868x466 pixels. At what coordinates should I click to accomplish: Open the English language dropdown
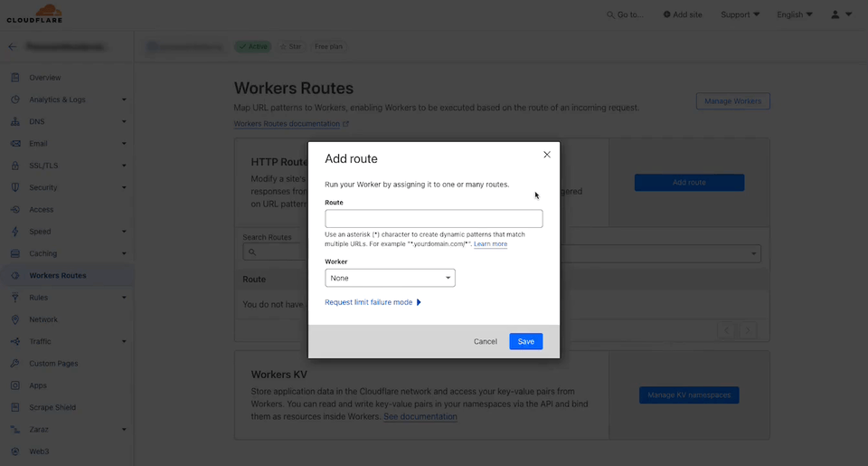tap(795, 15)
